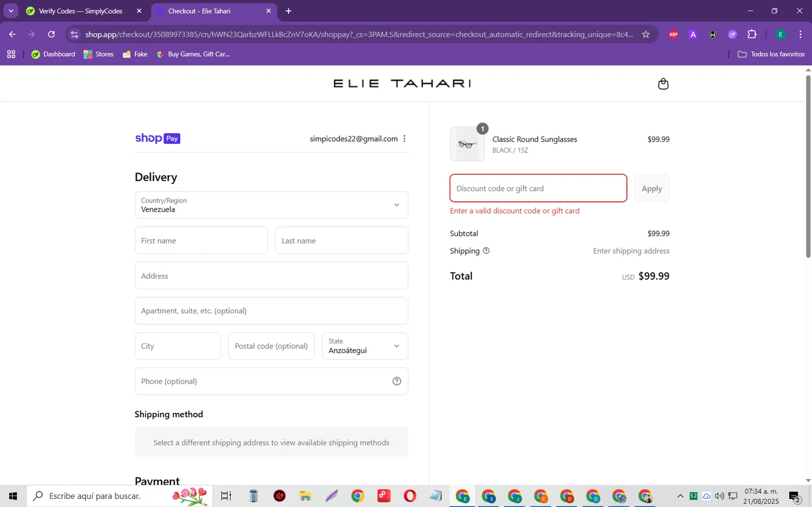Go back to the previous page
Viewport: 812px width, 507px height.
tap(12, 34)
